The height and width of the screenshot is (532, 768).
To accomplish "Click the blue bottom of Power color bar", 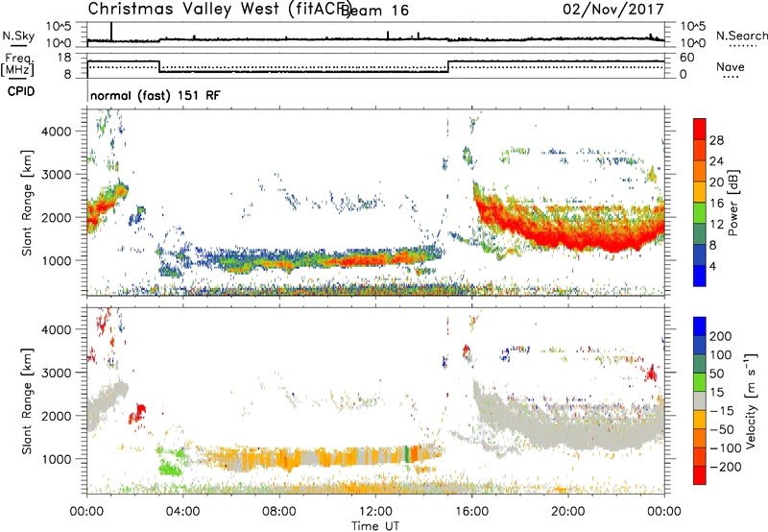I will tap(700, 276).
